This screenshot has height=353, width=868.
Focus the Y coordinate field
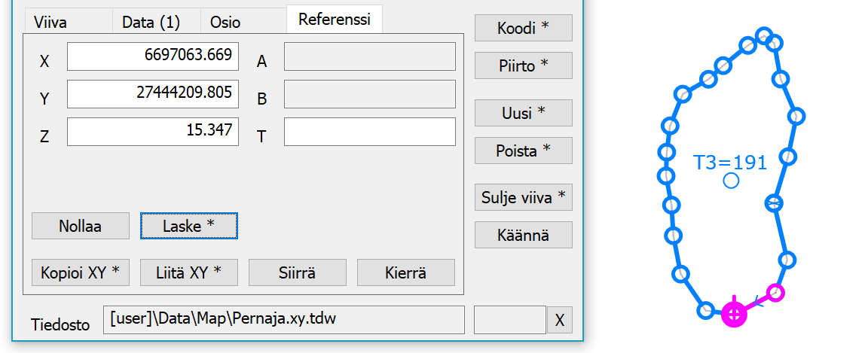click(x=153, y=94)
